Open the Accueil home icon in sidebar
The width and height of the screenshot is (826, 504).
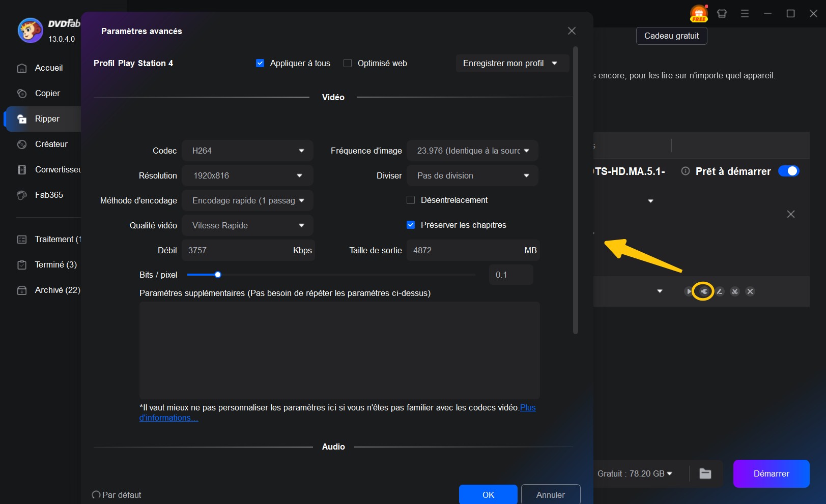22,68
